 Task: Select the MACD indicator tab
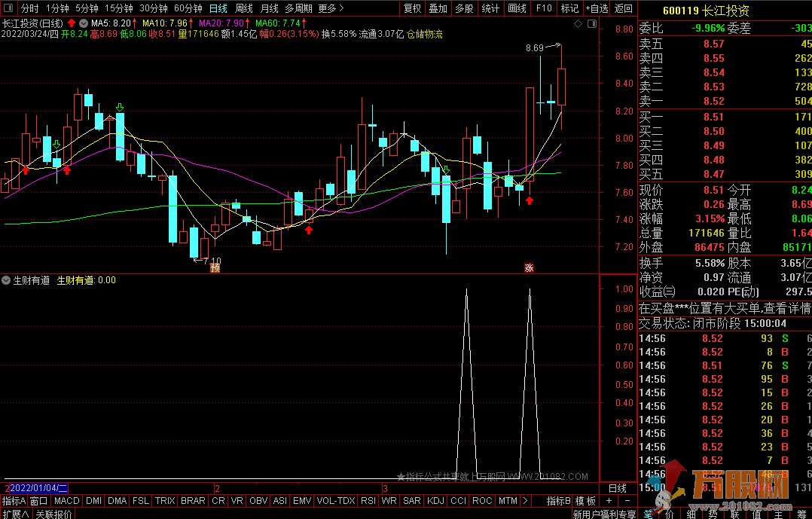(66, 501)
